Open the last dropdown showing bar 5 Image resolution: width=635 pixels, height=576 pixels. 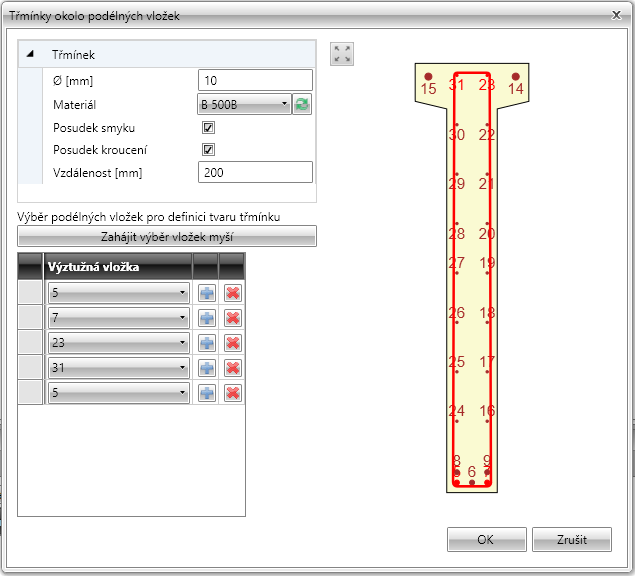click(119, 393)
